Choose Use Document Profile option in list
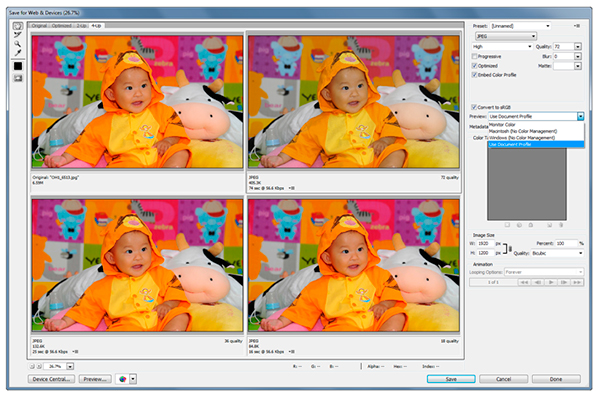Screen dimensions: 600x398 (536, 144)
